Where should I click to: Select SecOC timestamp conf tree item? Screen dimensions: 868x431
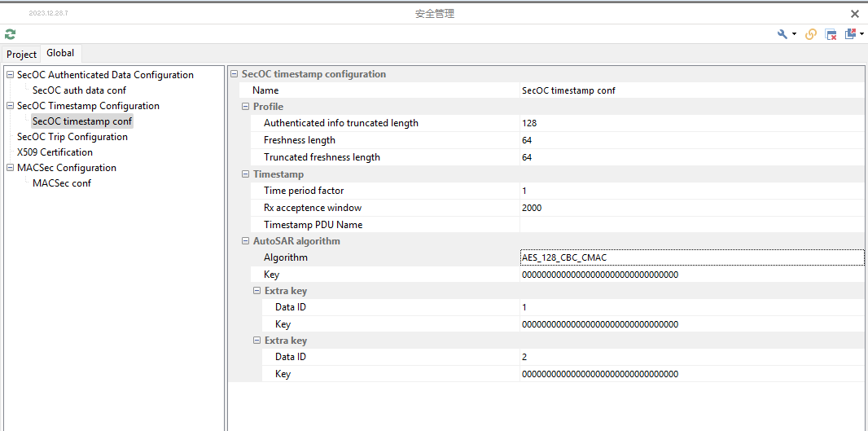click(x=82, y=121)
